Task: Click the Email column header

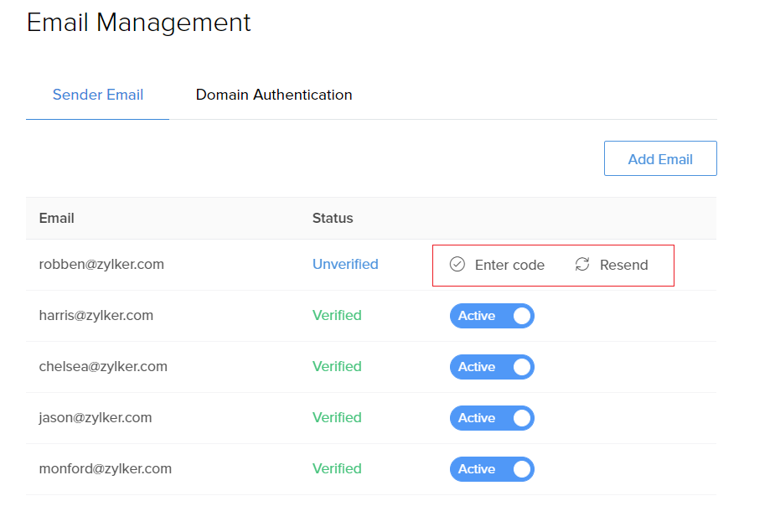Action: coord(57,218)
